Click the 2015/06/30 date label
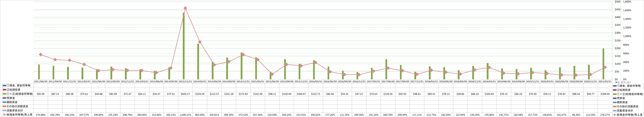 (x=272, y=81)
